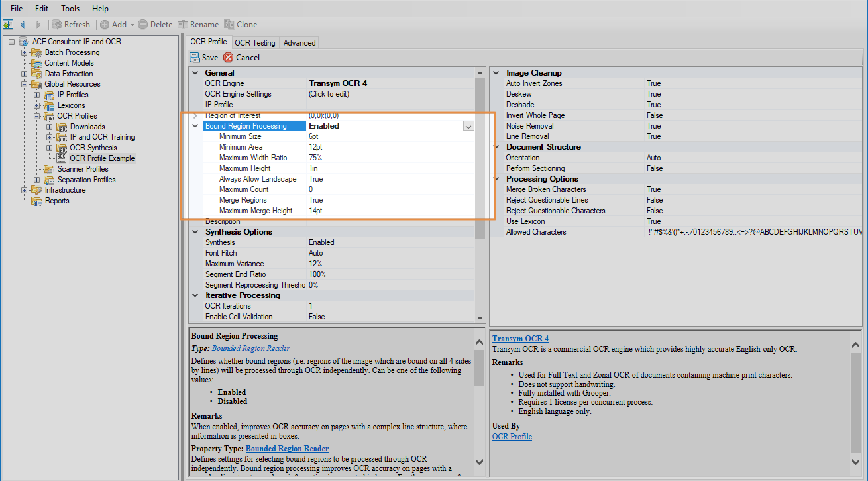The height and width of the screenshot is (481, 868).
Task: Follow the Bounded Region Reader type link
Action: click(250, 348)
